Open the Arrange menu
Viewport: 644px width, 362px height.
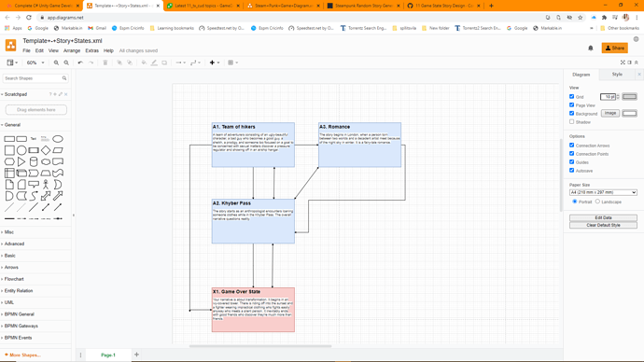[72, 51]
